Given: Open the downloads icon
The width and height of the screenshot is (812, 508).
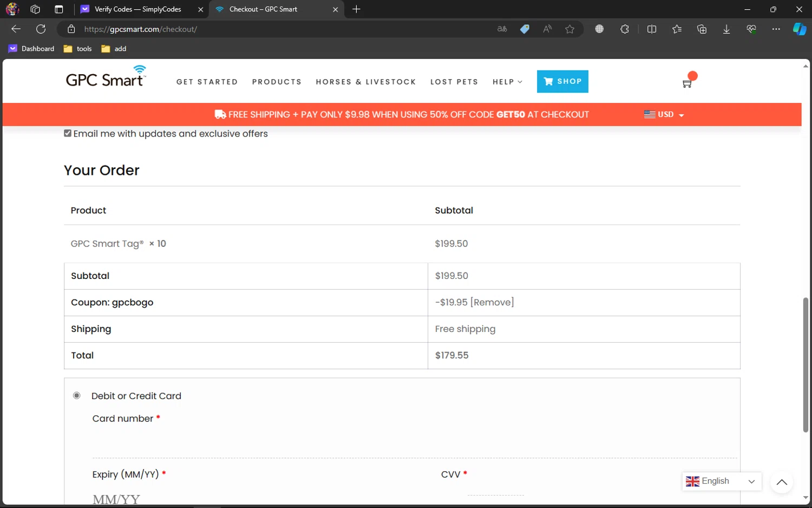Looking at the screenshot, I should tap(726, 29).
